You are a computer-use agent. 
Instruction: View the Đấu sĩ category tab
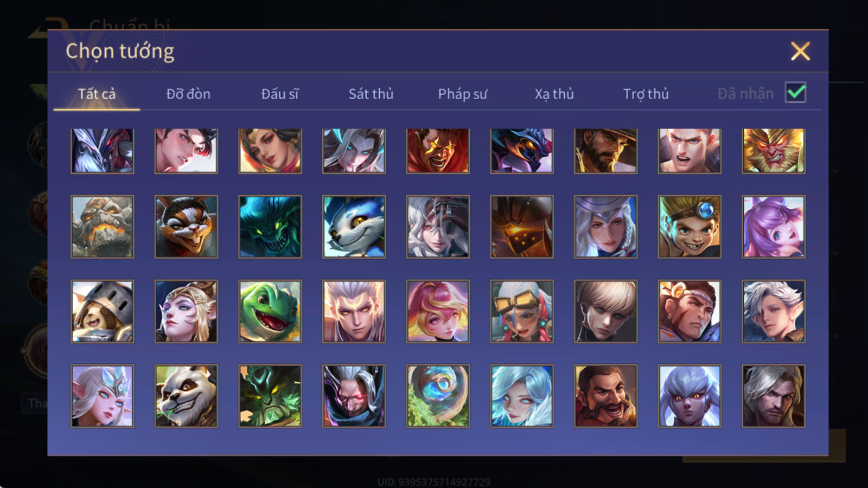click(x=280, y=94)
